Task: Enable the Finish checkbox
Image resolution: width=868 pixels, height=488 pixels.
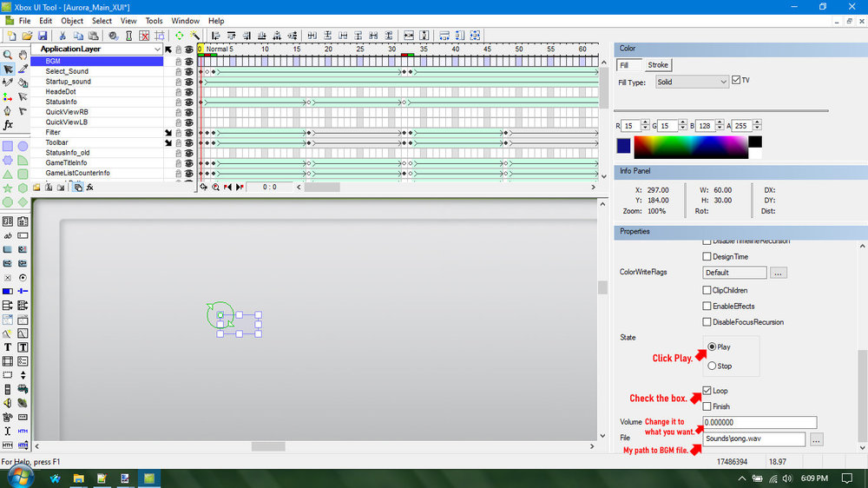Action: pyautogui.click(x=707, y=406)
